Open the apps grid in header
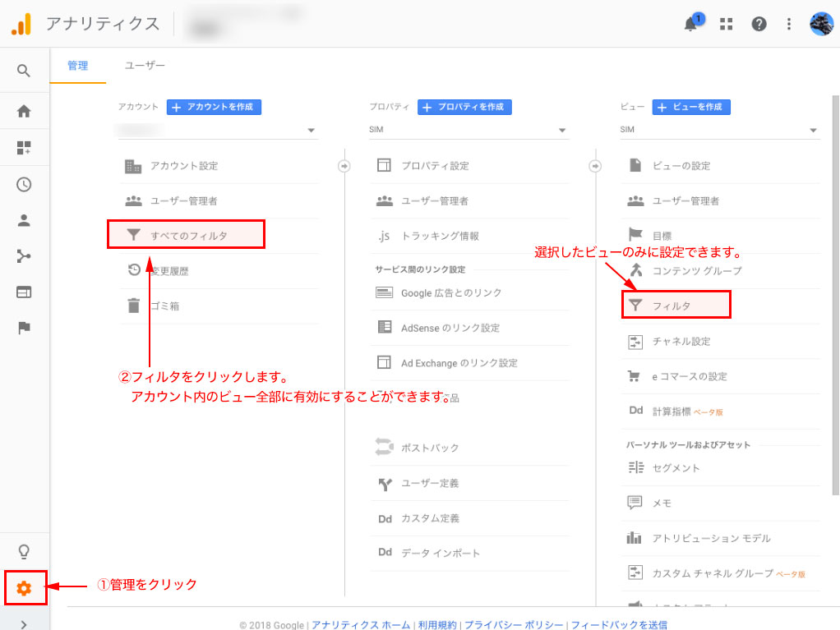 click(x=726, y=24)
